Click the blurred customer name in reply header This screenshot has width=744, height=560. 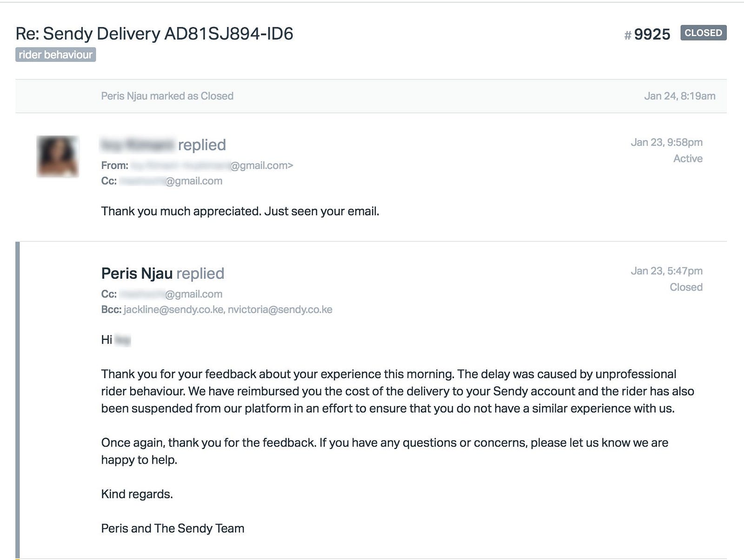pos(138,145)
